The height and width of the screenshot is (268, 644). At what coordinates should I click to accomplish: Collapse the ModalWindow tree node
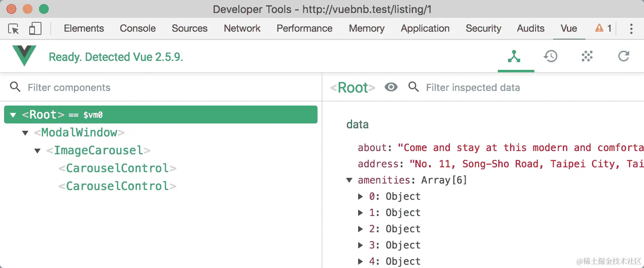coord(25,133)
